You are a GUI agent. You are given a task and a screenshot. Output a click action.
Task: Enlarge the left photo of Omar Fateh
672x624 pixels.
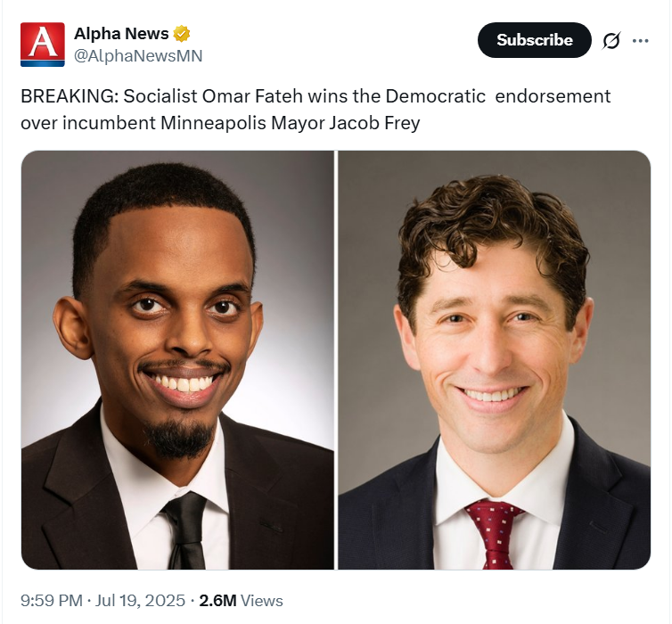click(x=177, y=360)
